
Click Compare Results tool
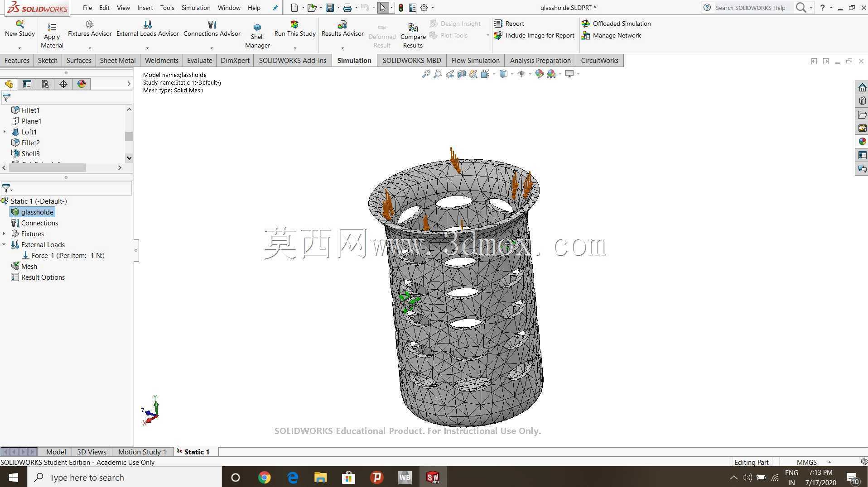413,35
